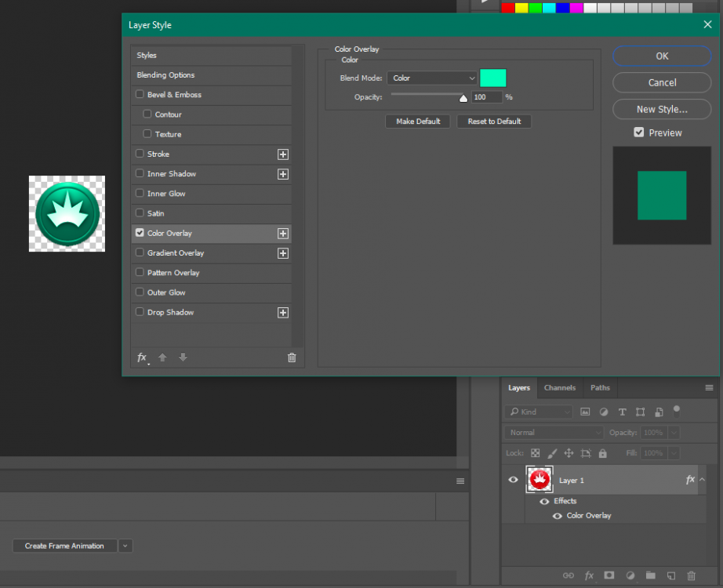Open layer Opacity dropdown arrow

[674, 433]
